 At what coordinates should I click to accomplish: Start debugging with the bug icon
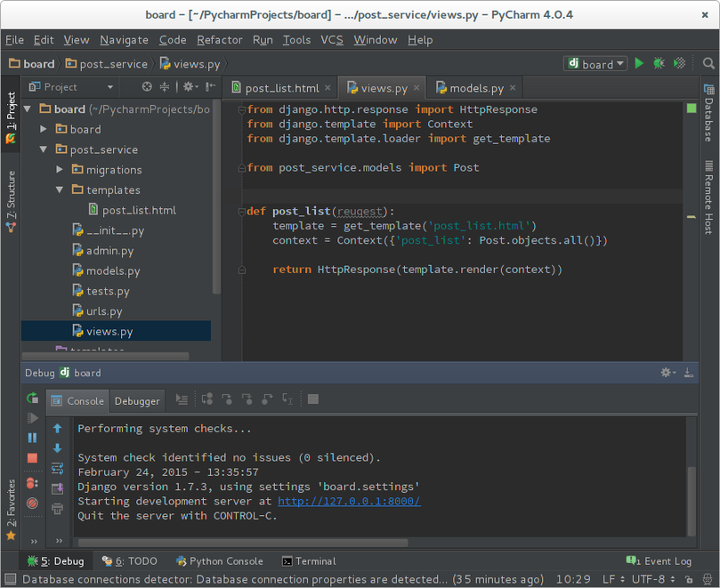(659, 63)
